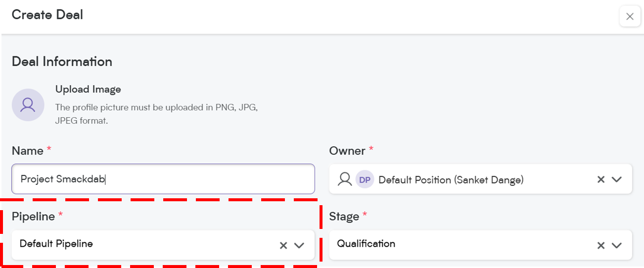Expand the Owner dropdown chevron
644x268 pixels.
[616, 179]
